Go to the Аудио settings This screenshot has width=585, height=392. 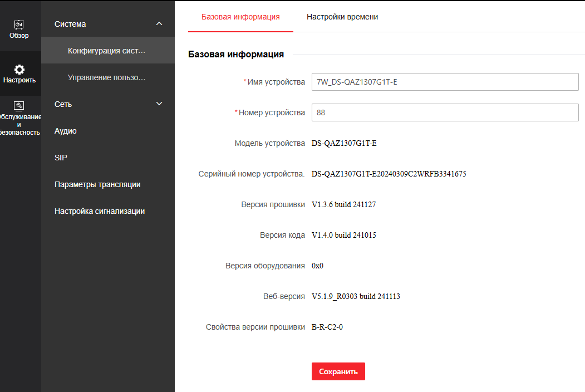point(65,131)
